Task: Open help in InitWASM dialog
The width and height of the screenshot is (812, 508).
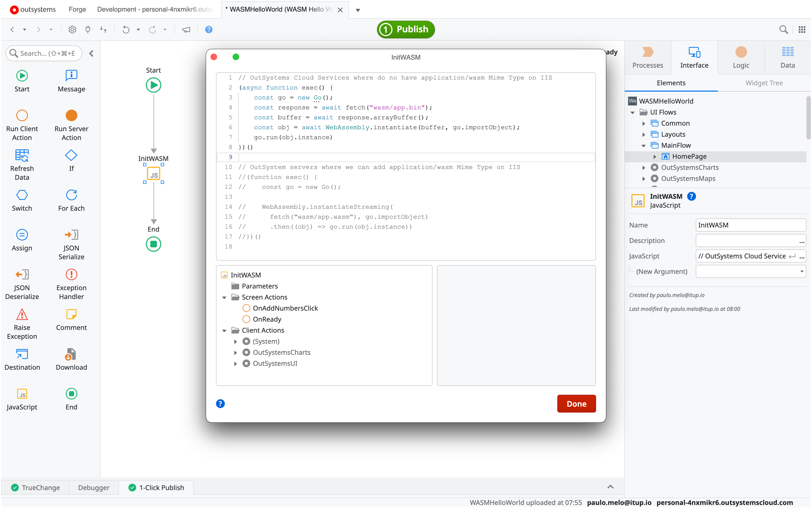Action: (220, 404)
